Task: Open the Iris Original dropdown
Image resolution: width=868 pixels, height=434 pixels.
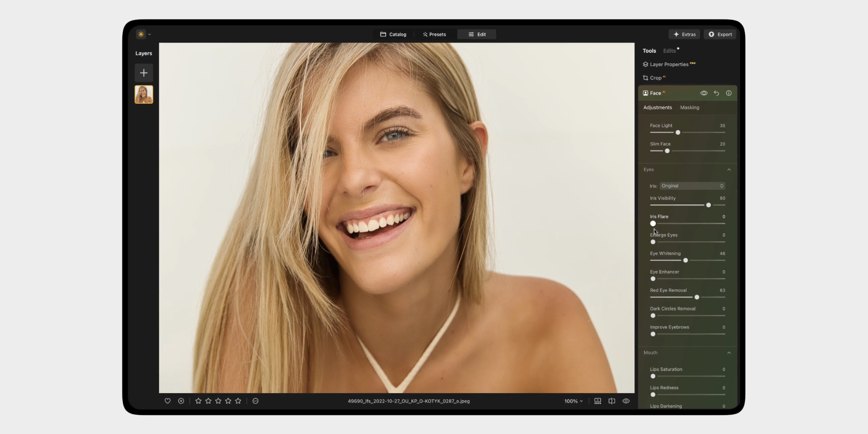Action: pyautogui.click(x=692, y=186)
